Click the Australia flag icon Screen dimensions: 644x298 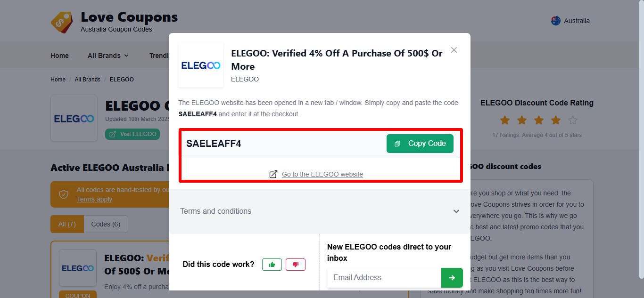(556, 21)
